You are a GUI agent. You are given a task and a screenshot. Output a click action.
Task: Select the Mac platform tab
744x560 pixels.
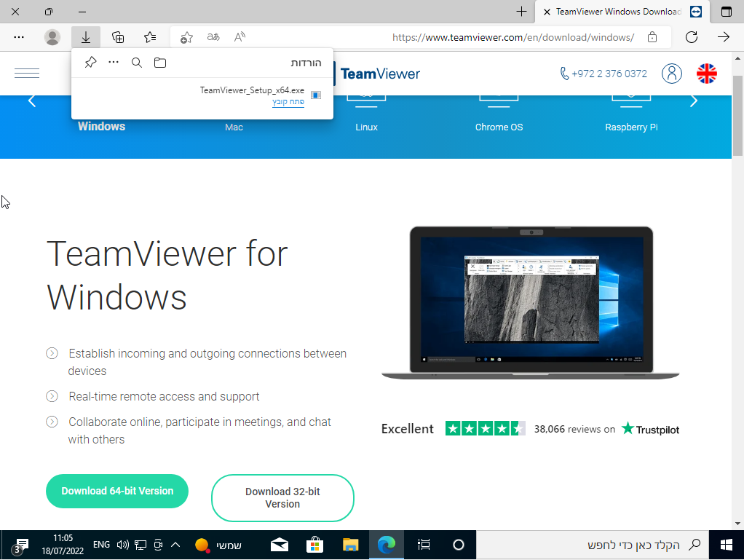[x=234, y=127]
